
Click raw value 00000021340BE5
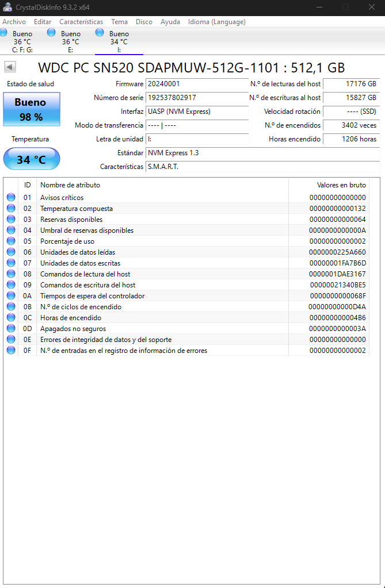click(x=337, y=285)
